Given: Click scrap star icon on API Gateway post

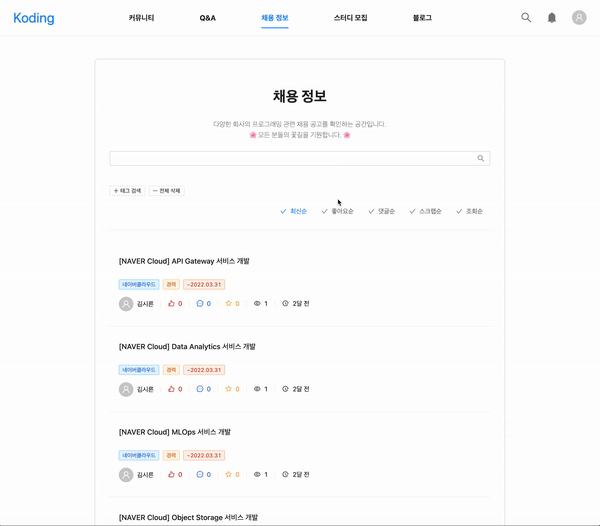Looking at the screenshot, I should point(228,303).
